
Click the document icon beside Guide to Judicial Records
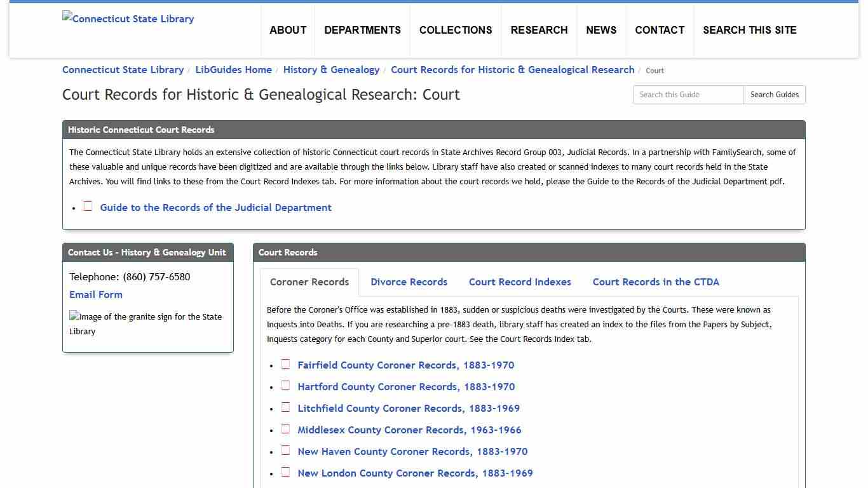88,205
